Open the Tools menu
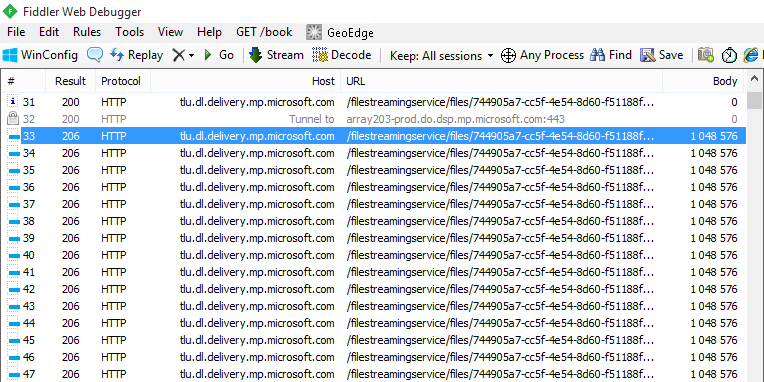764x382 pixels. tap(129, 32)
